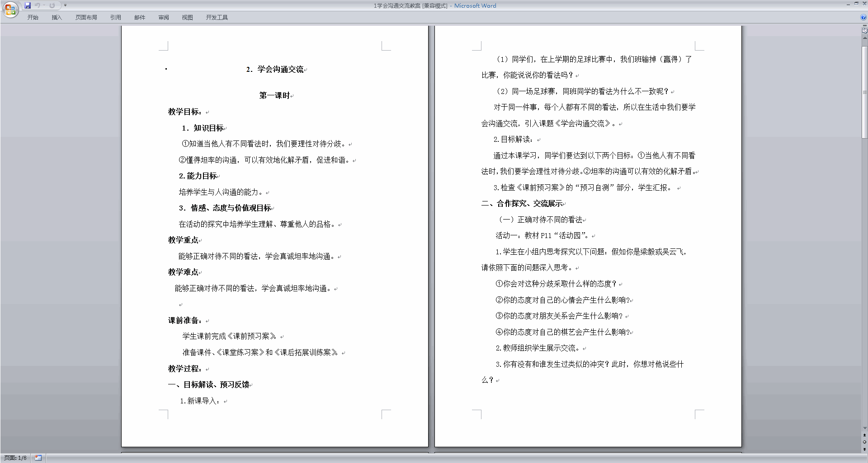Click the 二、合作探究、交流展示 heading

[522, 203]
